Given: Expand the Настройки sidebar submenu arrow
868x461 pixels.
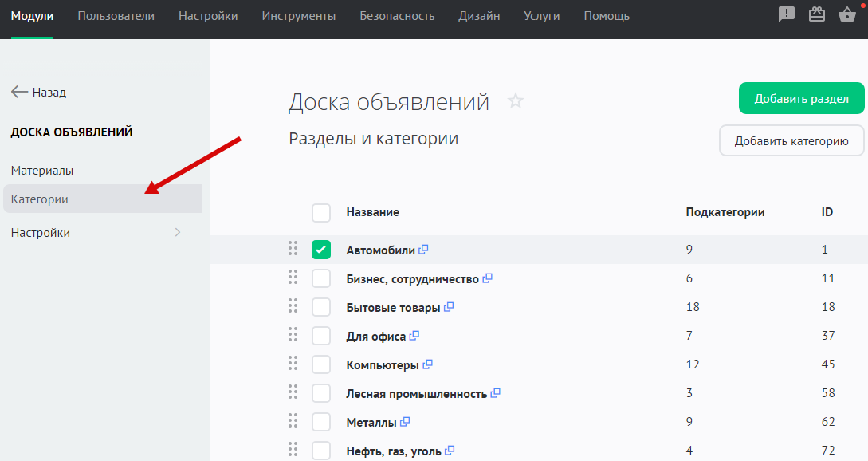Looking at the screenshot, I should click(178, 233).
